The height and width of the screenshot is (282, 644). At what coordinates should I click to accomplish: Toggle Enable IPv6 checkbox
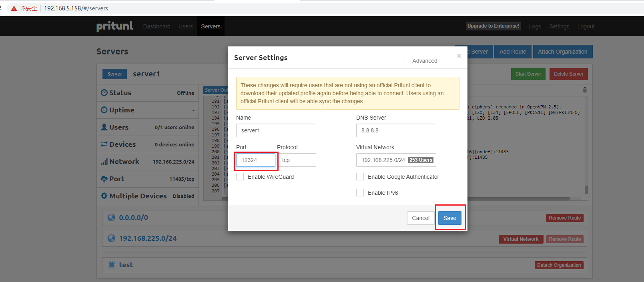coord(360,193)
